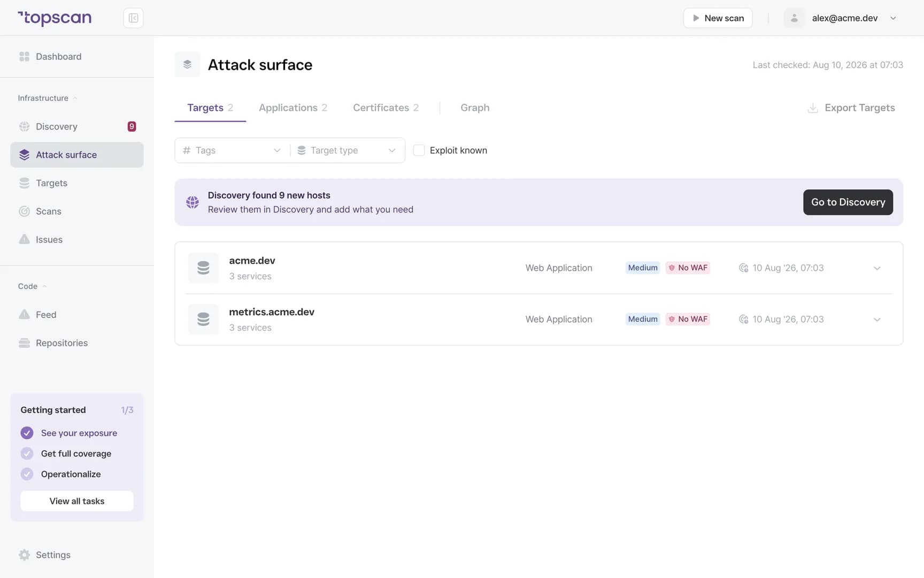Collapse the Code section
The width and height of the screenshot is (924, 578).
point(32,286)
